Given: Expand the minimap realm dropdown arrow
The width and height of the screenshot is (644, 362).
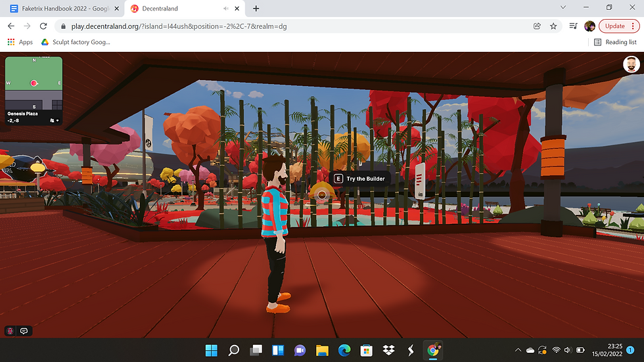Looking at the screenshot, I should (58, 121).
